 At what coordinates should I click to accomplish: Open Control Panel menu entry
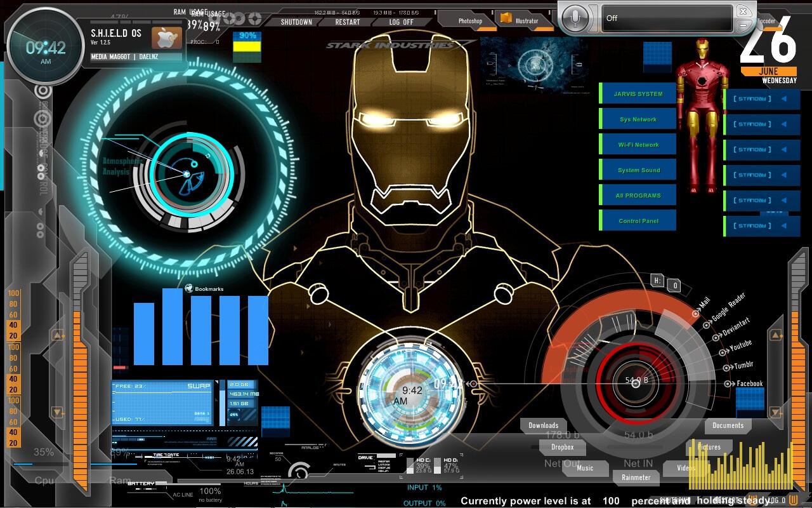point(638,221)
